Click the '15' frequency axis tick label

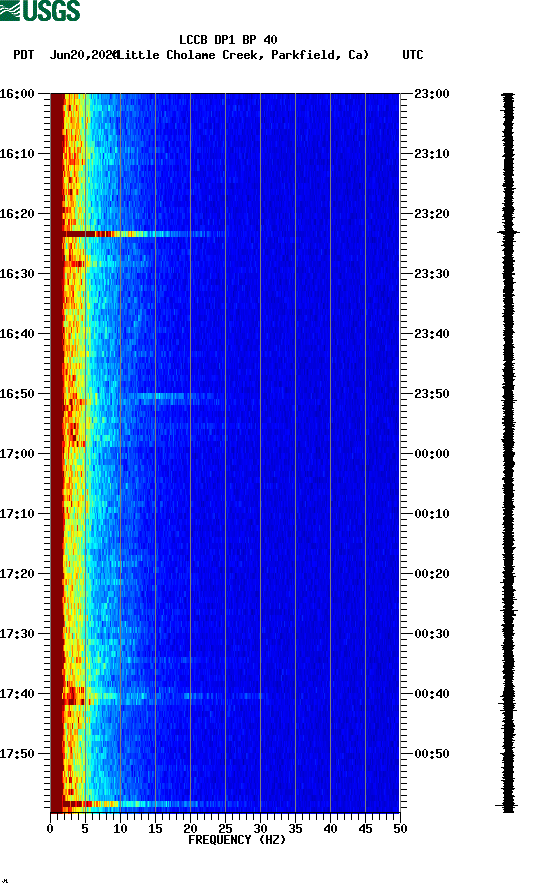tap(155, 829)
